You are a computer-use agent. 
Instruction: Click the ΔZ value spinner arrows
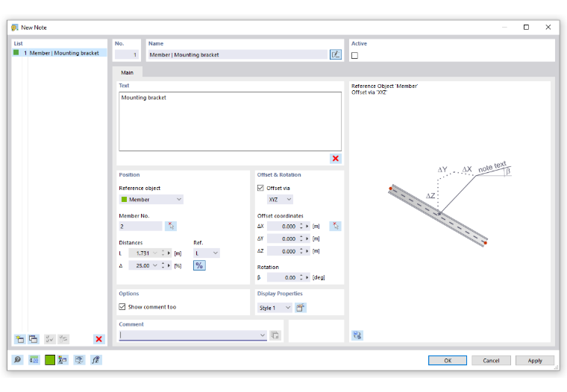pyautogui.click(x=301, y=251)
